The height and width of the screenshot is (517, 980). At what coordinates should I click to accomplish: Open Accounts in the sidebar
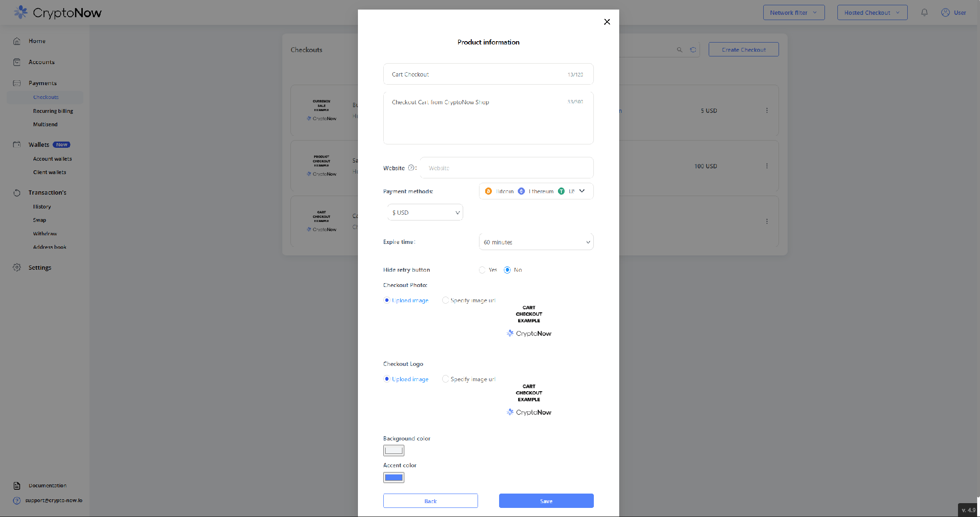(41, 62)
